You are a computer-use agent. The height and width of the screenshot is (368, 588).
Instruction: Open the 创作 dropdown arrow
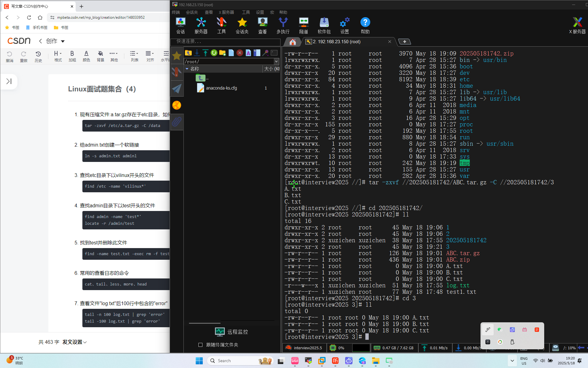[63, 41]
